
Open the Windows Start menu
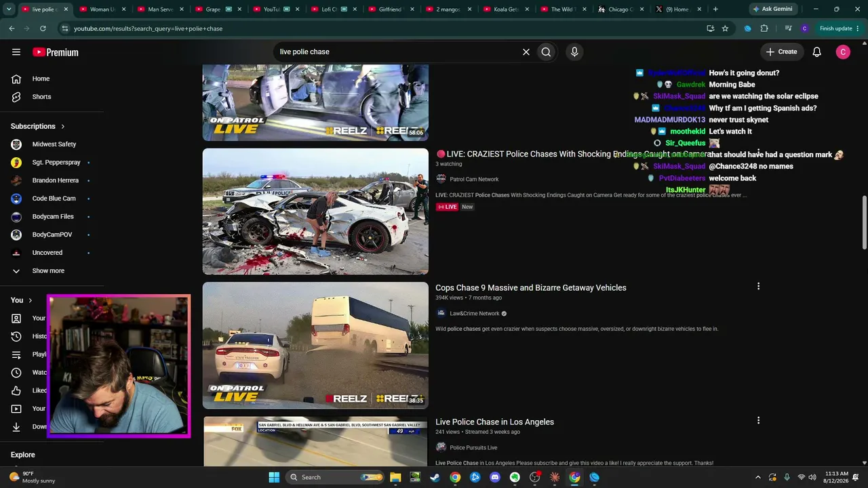pos(274,477)
